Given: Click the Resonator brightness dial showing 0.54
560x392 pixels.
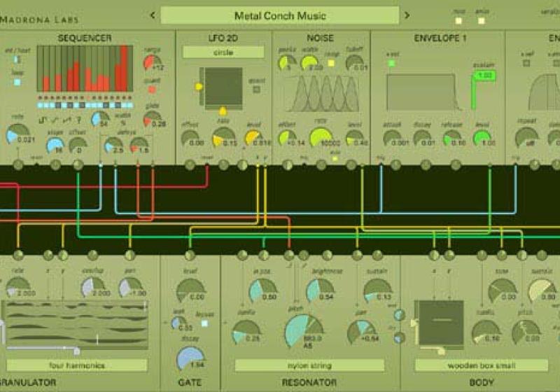Looking at the screenshot, I should click(320, 289).
